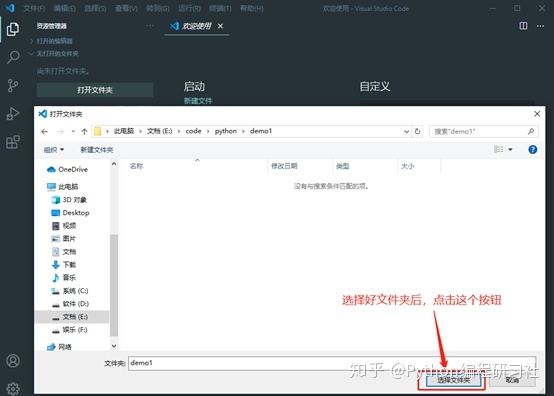Open the address bar history dropdown
Viewport: 554px width, 396px height.
406,131
